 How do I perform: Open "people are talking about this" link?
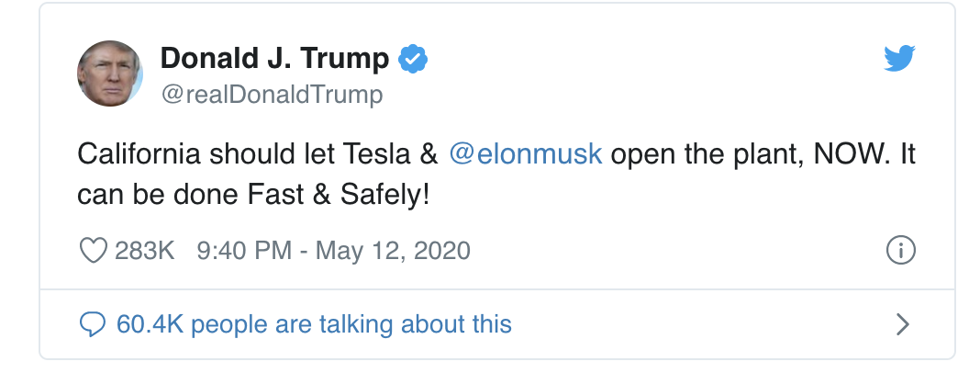coord(351,323)
